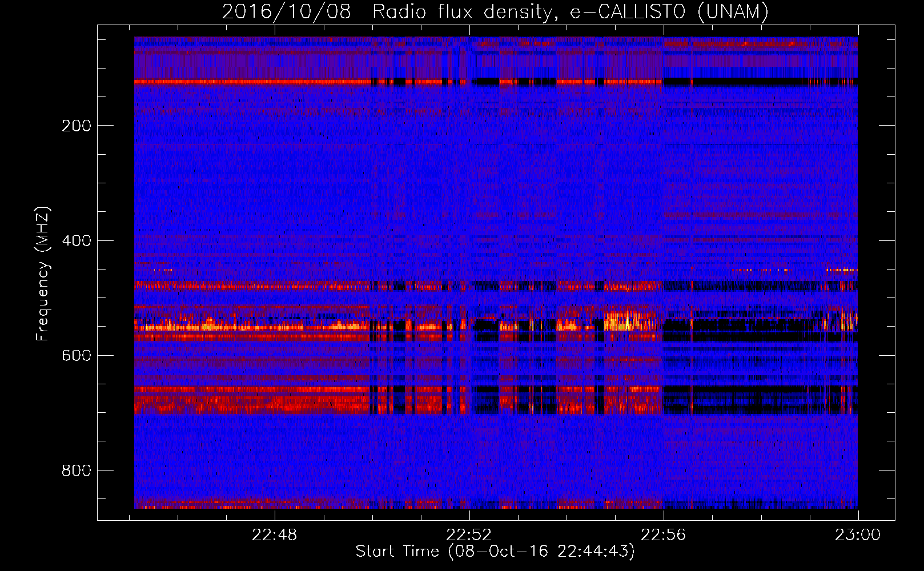Click the 23:00 time tick label

click(858, 535)
